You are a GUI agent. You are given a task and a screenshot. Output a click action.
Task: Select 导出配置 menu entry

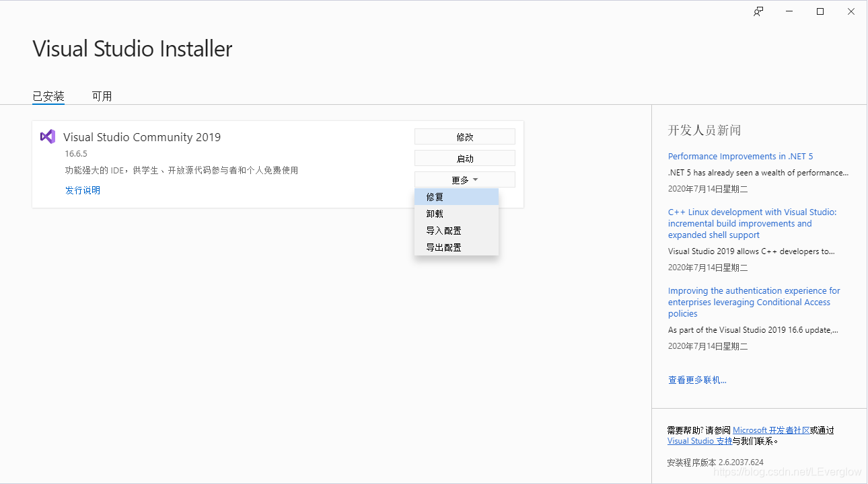tap(457, 247)
